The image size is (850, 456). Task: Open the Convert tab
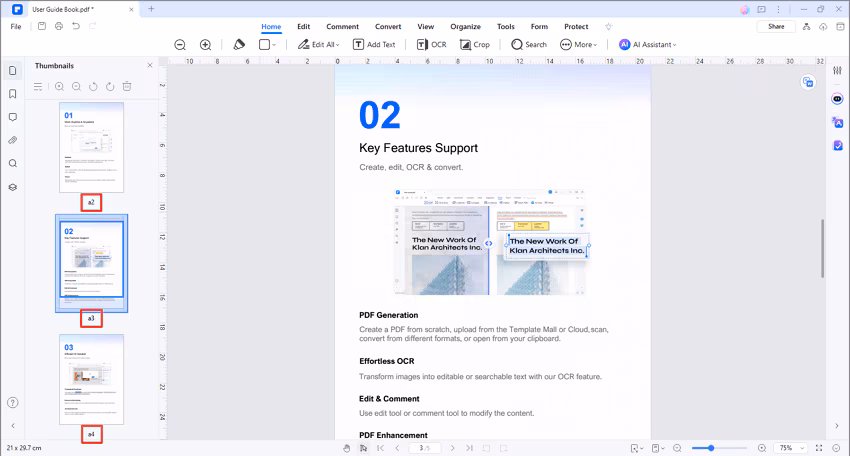(x=388, y=27)
